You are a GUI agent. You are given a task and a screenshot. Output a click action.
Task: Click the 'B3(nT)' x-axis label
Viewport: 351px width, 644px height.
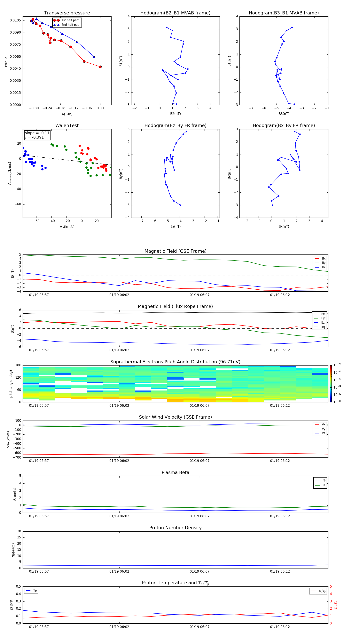284,114
